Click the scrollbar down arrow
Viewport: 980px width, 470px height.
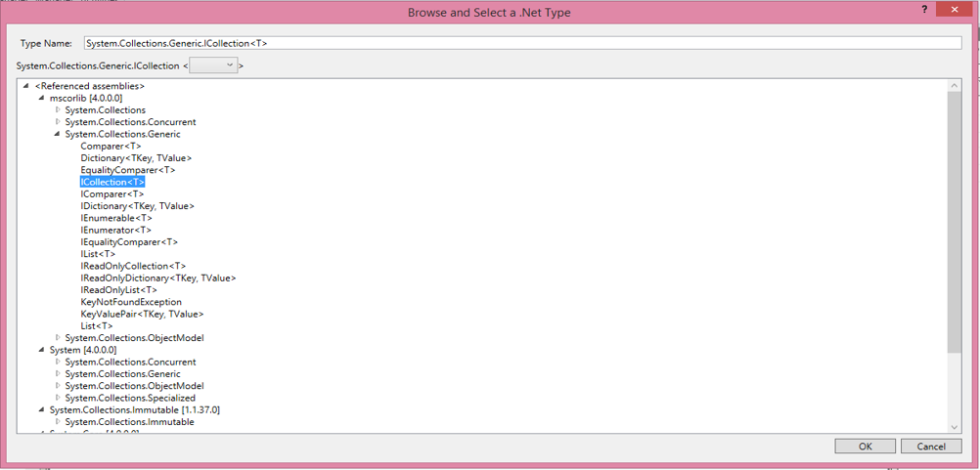[955, 426]
